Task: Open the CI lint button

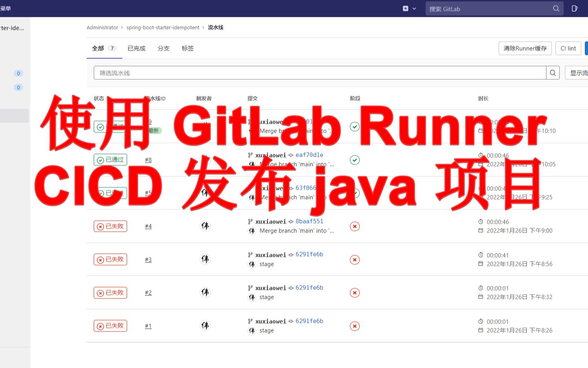Action: click(x=568, y=48)
